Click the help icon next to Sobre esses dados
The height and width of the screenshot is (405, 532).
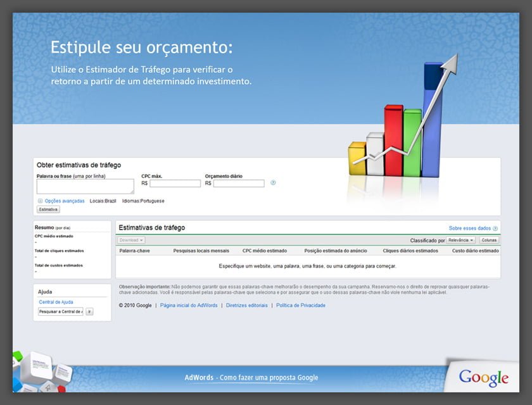[x=495, y=228]
